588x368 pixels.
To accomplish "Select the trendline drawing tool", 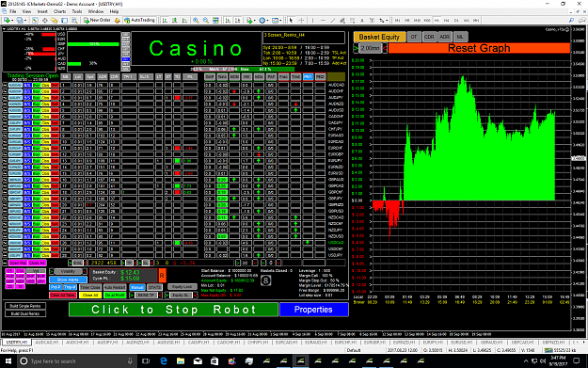I will click(x=333, y=20).
